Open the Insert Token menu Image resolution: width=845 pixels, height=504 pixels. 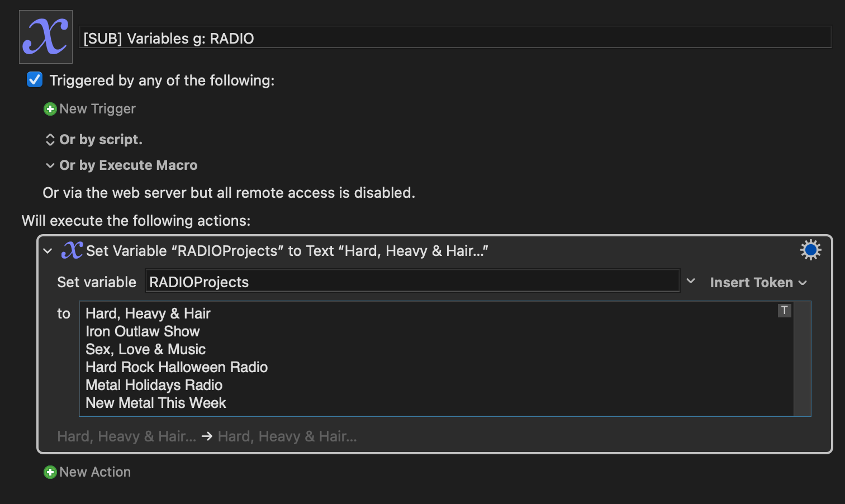pos(758,282)
